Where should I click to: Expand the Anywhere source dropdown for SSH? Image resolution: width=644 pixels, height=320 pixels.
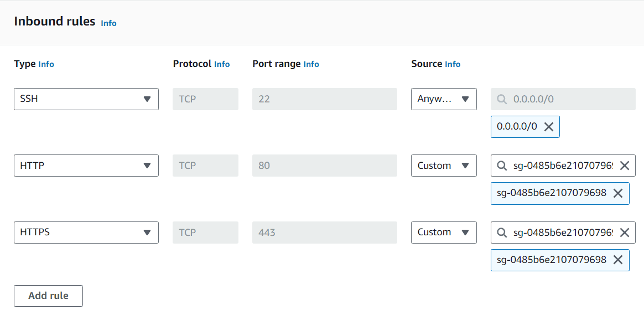(x=443, y=99)
